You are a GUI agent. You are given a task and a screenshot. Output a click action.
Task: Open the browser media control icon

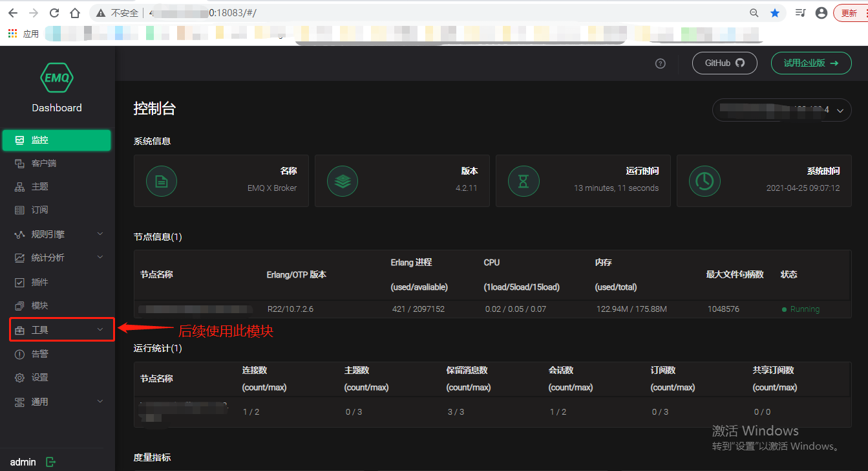801,13
